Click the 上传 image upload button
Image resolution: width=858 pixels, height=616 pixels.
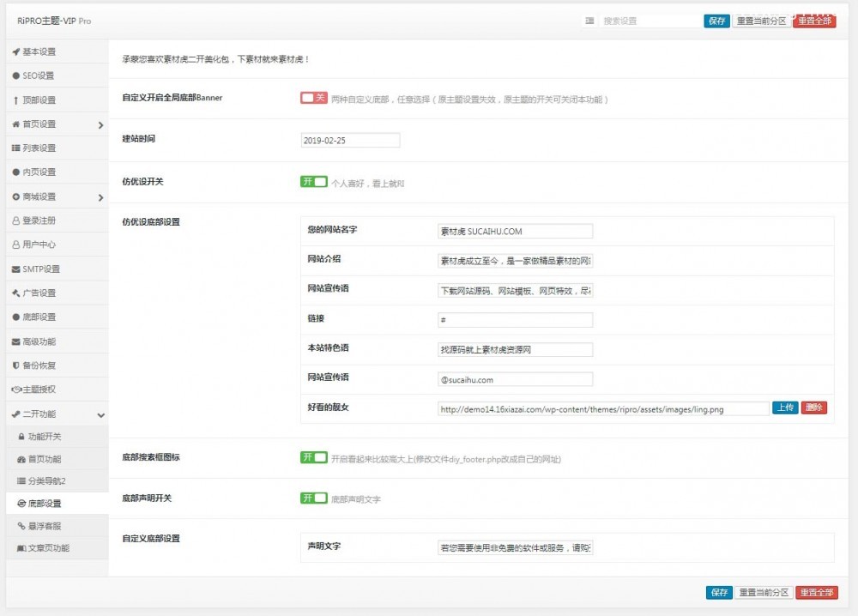pos(785,408)
